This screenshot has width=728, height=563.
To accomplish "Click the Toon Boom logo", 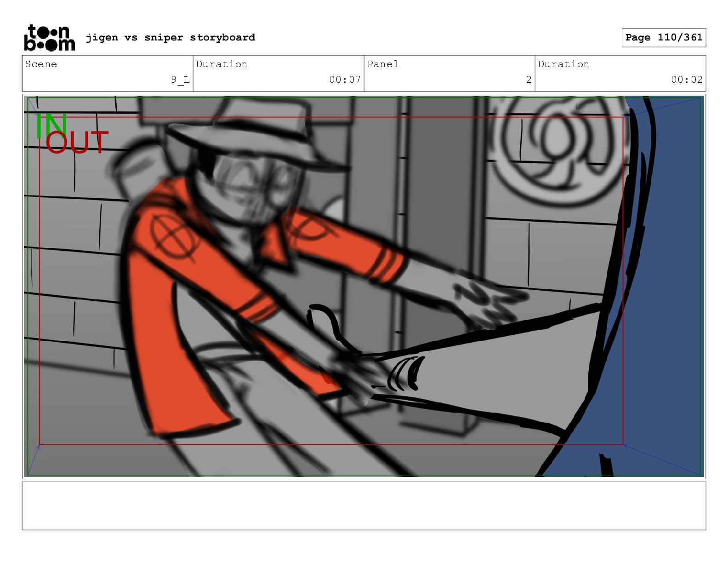I will 49,38.
